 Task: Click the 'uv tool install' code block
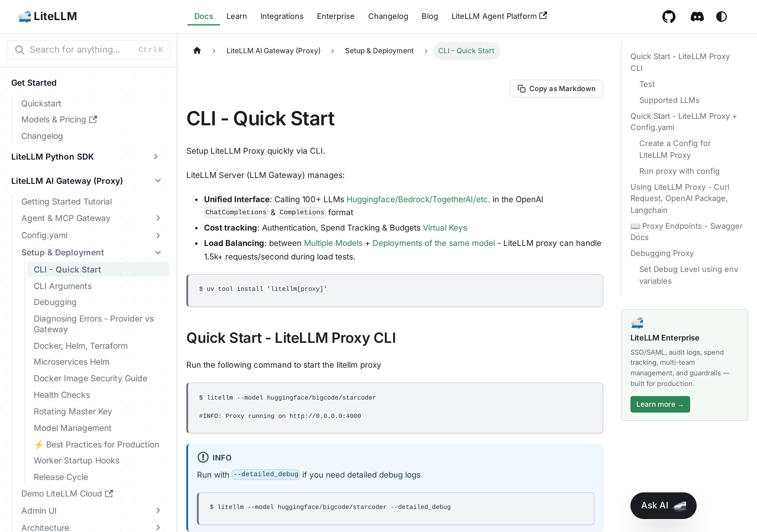tap(395, 291)
